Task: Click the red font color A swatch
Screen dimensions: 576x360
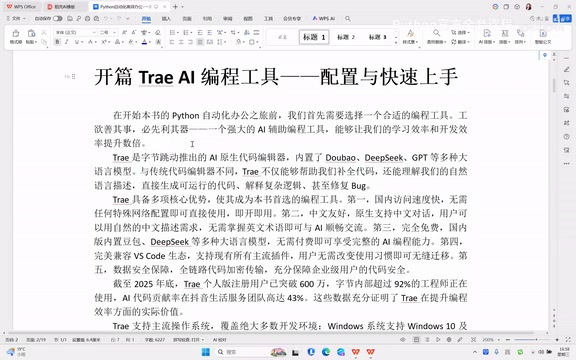Action: tap(144, 42)
